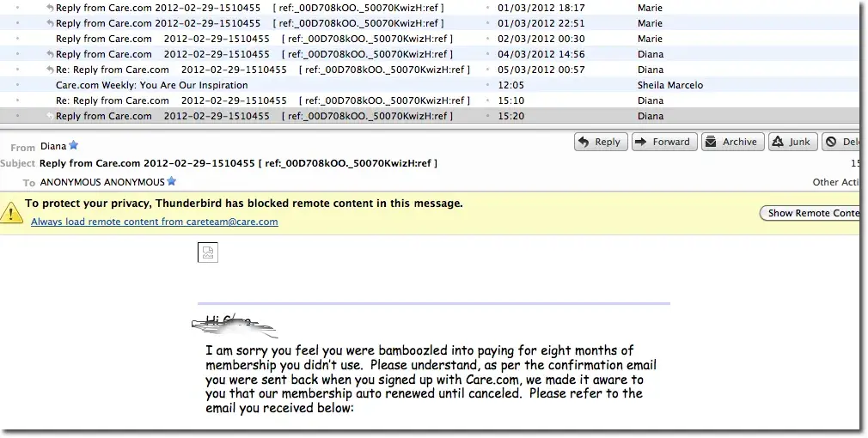Mark this message as Junk
The height and width of the screenshot is (438, 868).
click(x=792, y=142)
